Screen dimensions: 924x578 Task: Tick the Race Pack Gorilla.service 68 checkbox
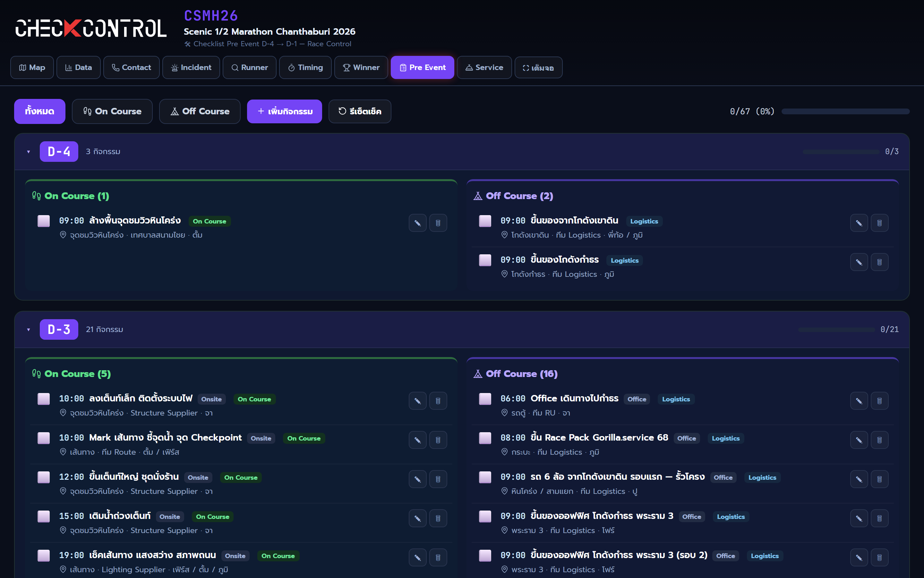point(485,438)
